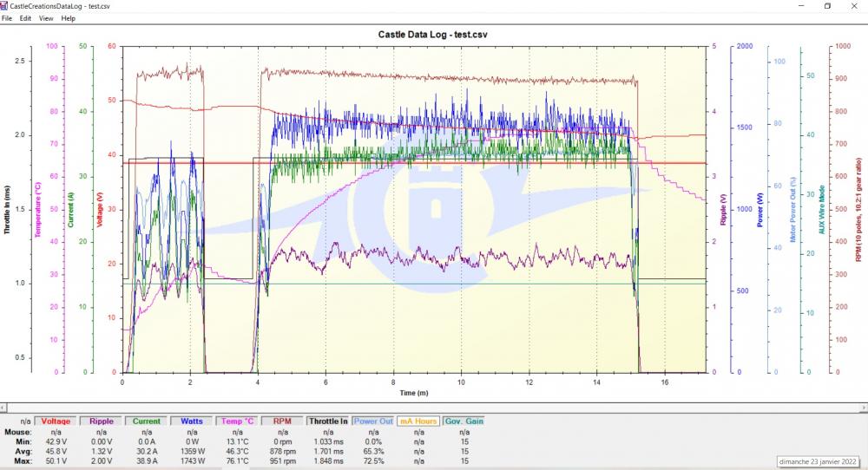Click the Current (A) axis label
Viewport: 868px width, 470px height.
(70, 210)
